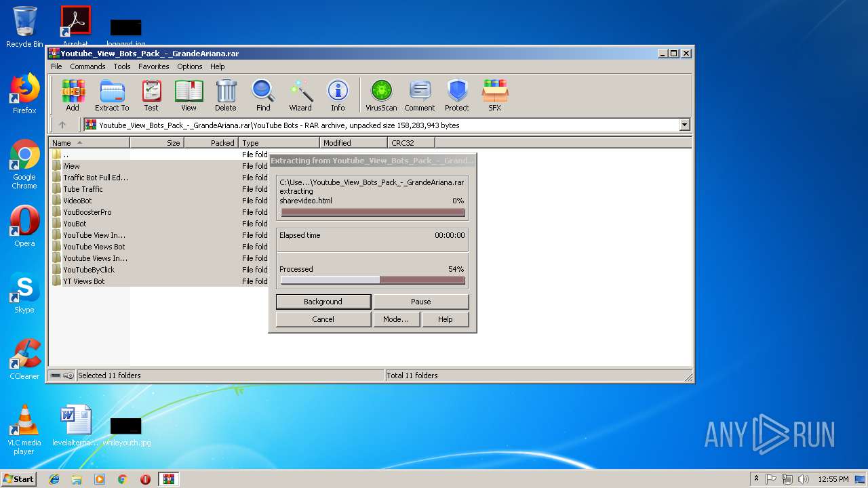
Task: Click the Find magnifier icon
Action: [x=263, y=96]
